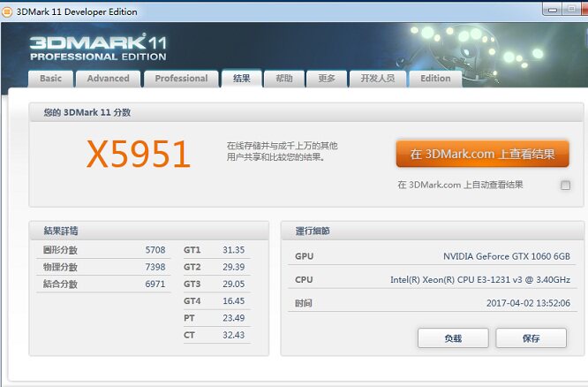Screen dimensions: 588x387
Task: Select the Edition tab
Action: click(435, 79)
